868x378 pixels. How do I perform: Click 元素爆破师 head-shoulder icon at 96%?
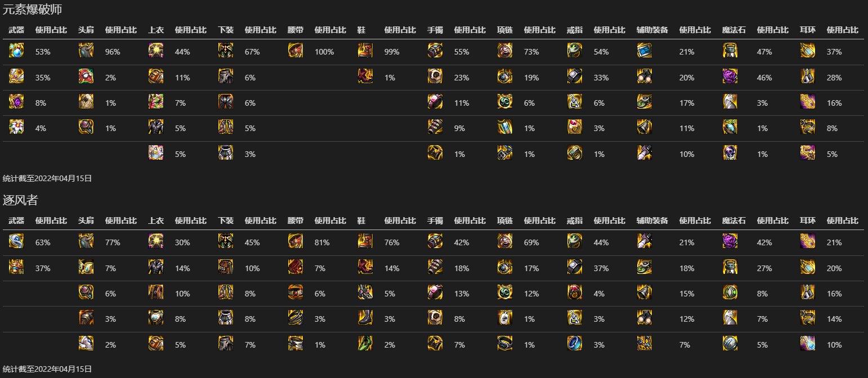pyautogui.click(x=86, y=51)
